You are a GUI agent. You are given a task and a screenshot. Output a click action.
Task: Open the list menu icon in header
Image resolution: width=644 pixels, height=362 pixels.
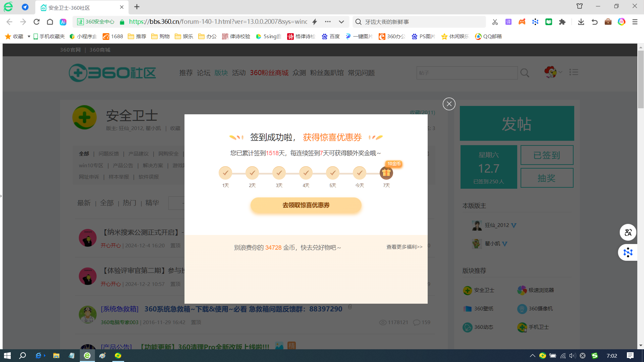click(x=574, y=72)
